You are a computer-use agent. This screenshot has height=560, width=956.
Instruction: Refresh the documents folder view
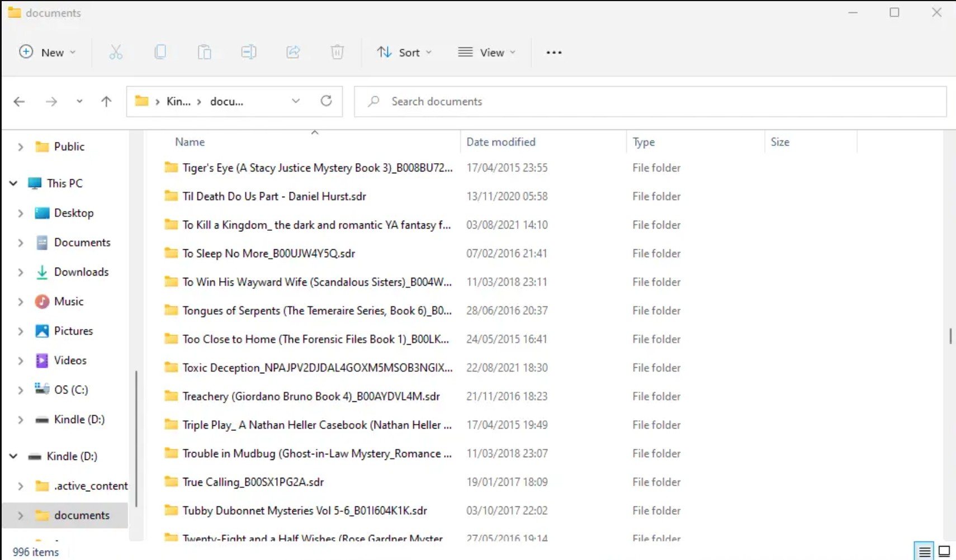click(x=326, y=101)
